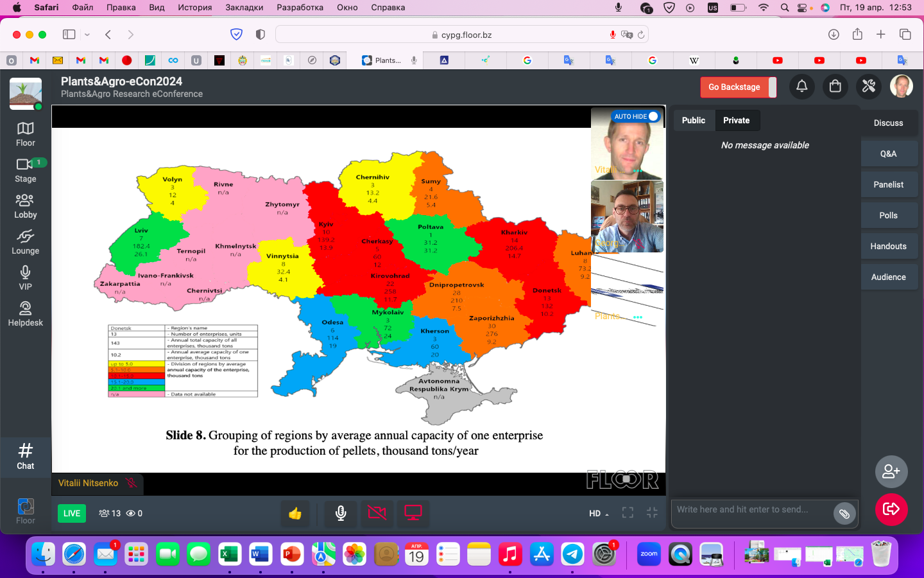Viewport: 924px width, 578px height.
Task: Reload the page in Safari
Action: tap(640, 35)
